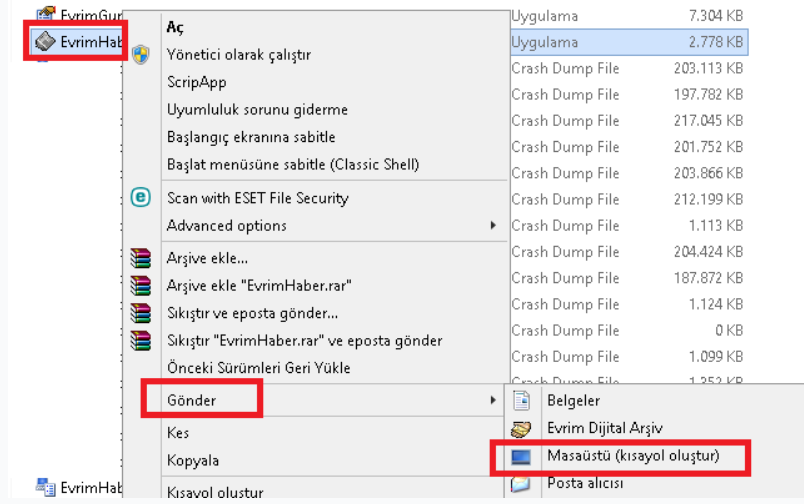
Task: Click the WinRAR icon next to Arşive ekle...
Action: [x=140, y=258]
